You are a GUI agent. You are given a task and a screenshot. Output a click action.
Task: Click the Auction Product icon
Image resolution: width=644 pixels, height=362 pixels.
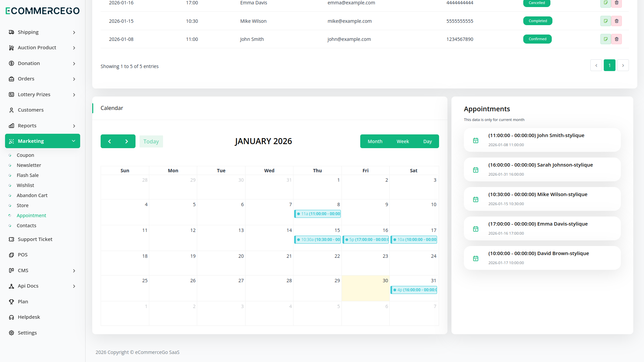[x=11, y=48]
